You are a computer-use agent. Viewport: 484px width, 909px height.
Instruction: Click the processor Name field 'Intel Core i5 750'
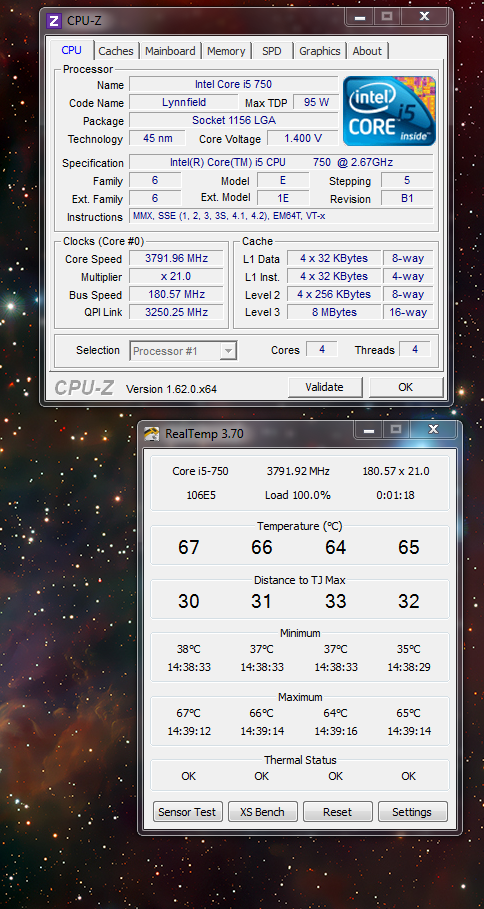coord(234,84)
